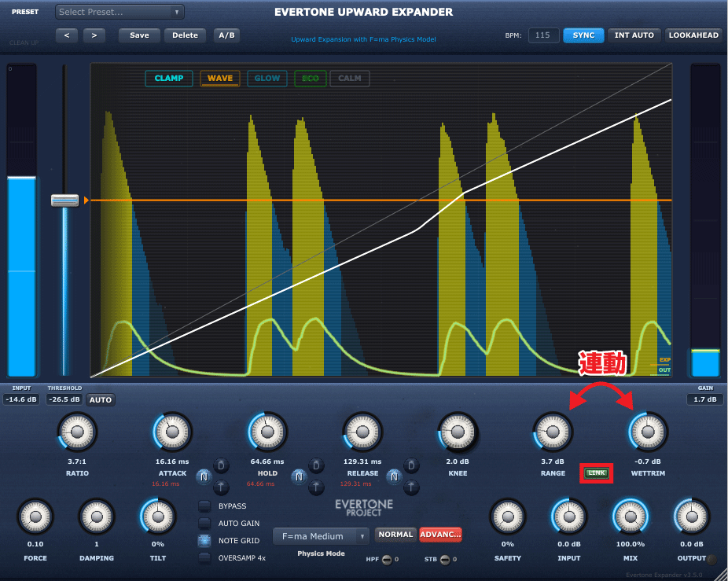
Task: Go to previous preset with left arrow
Action: pos(67,35)
